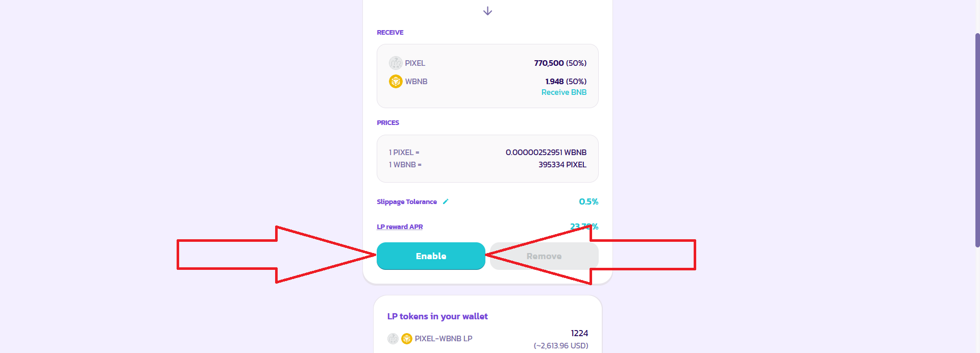The width and height of the screenshot is (980, 353).
Task: Click the LP tokens in your wallet heading
Action: tap(437, 316)
